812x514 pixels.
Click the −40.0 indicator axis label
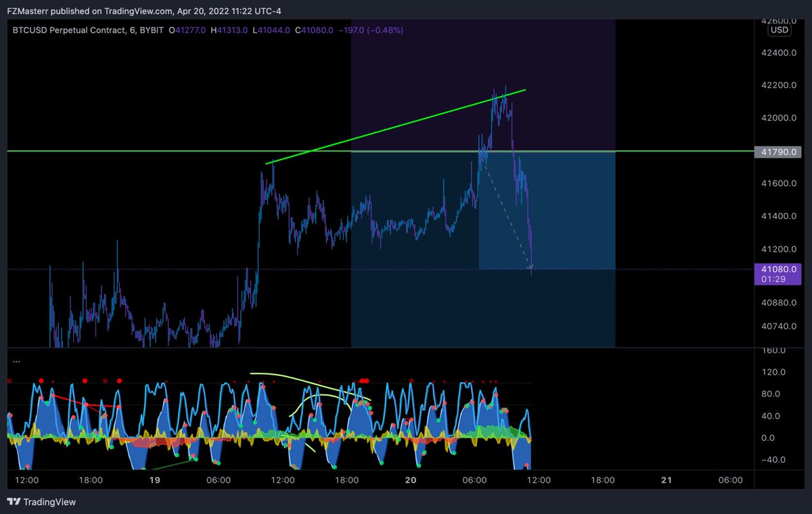click(773, 459)
